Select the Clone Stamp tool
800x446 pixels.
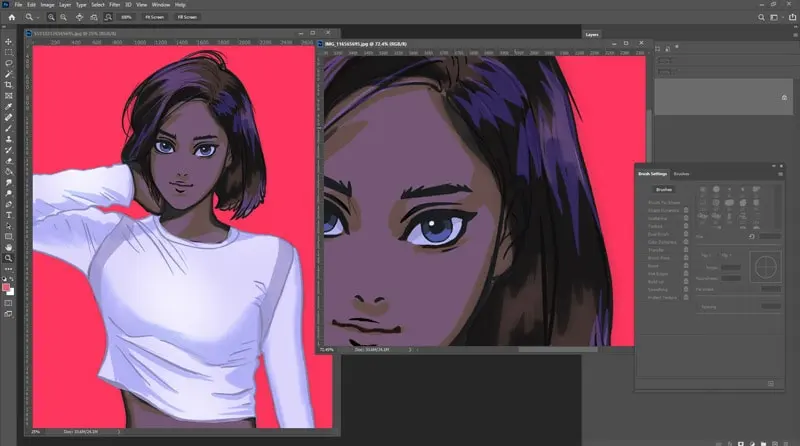tap(8, 139)
